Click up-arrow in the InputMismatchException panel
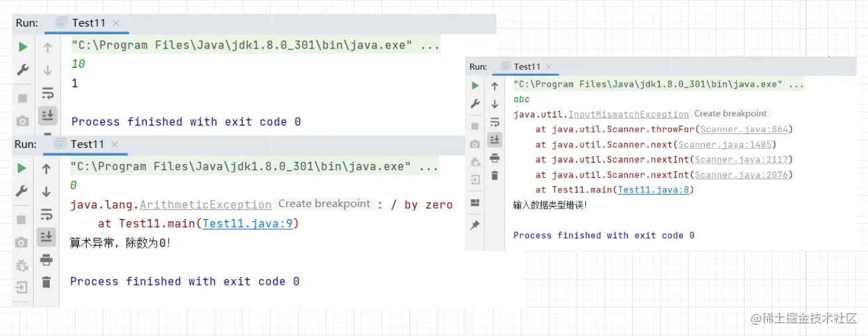This screenshot has height=336, width=868. pos(494,86)
